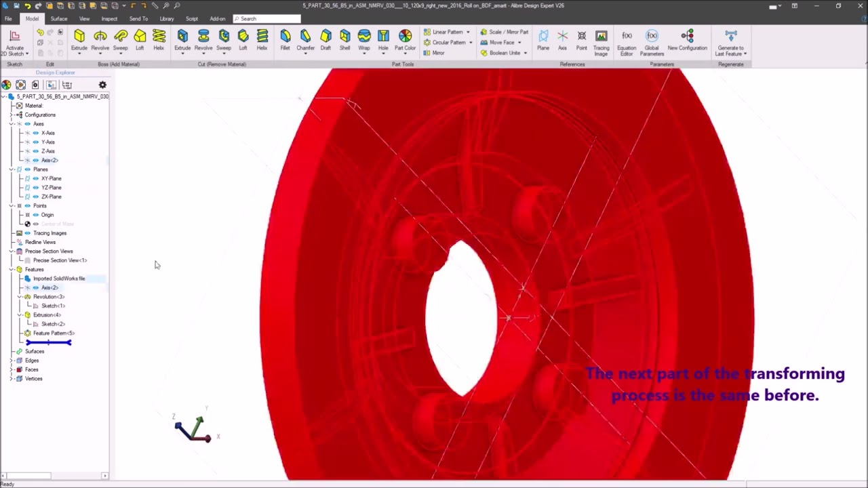Click the color wheel in Design Explorer
Viewport: 868px width, 488px height.
6,85
